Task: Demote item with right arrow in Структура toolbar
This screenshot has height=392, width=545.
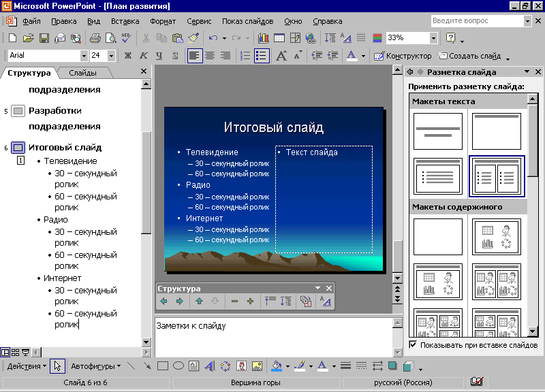Action: (180, 301)
